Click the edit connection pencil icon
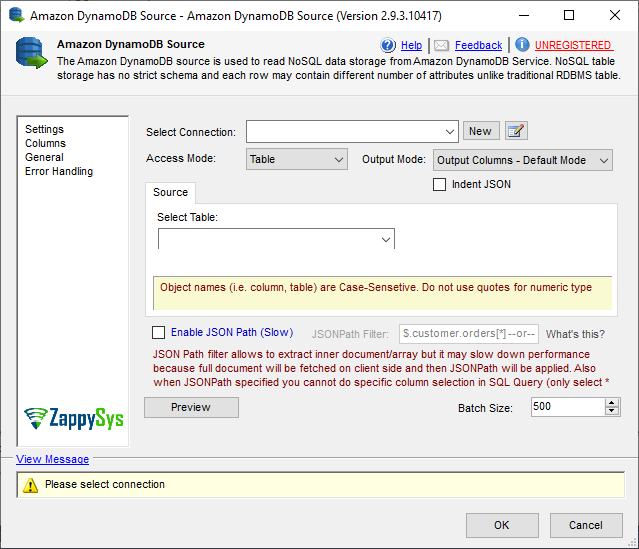The image size is (639, 549). [x=516, y=131]
